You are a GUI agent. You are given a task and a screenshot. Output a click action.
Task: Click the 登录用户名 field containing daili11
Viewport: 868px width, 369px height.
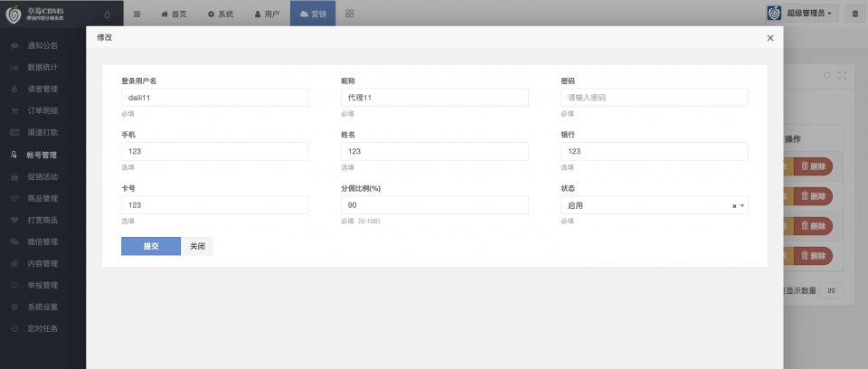[215, 98]
